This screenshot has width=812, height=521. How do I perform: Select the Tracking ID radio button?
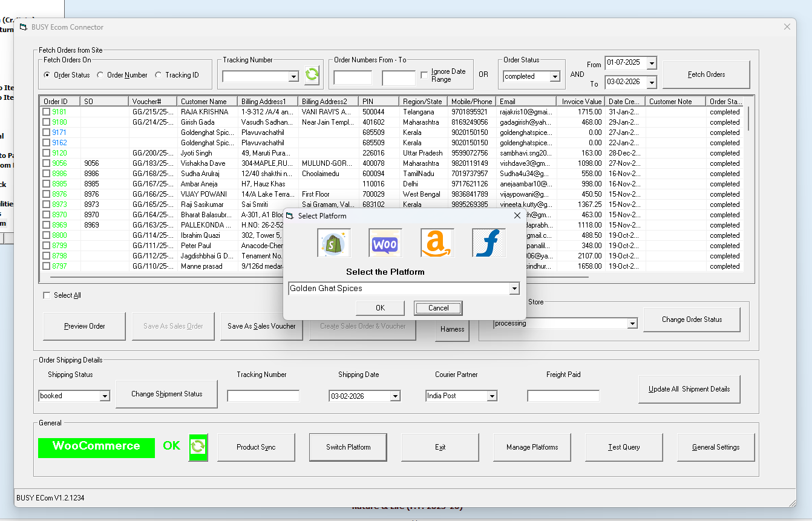tap(159, 75)
